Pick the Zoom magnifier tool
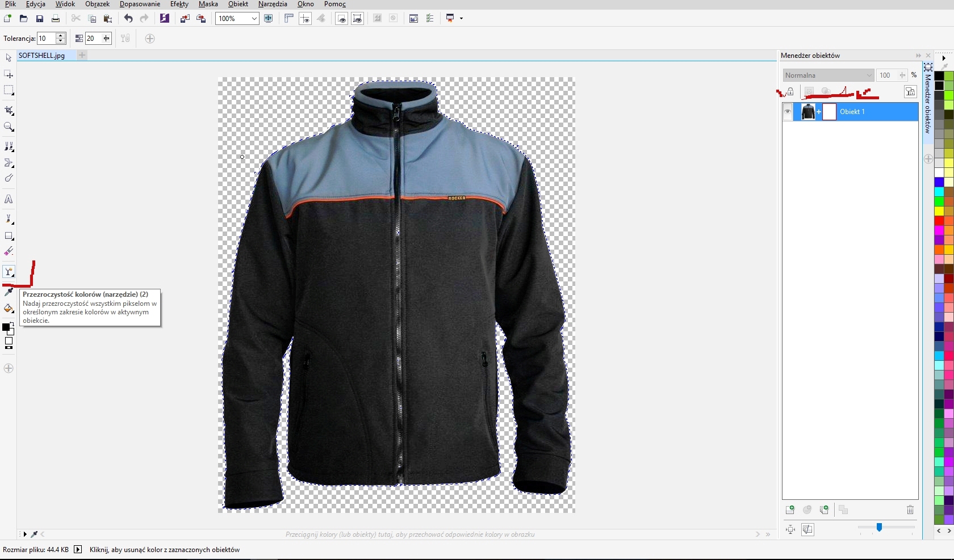The image size is (954, 560). pos(9,127)
